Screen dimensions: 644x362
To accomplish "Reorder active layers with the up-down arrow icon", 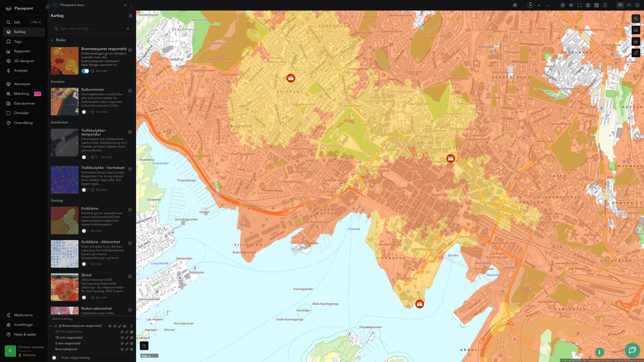I will [x=131, y=326].
